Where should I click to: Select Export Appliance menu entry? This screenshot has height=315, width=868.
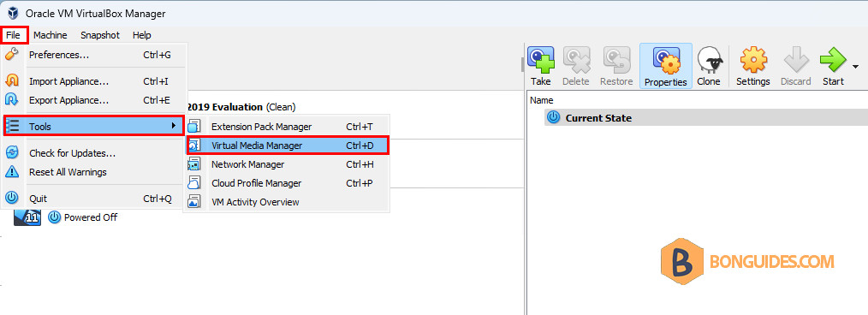coord(94,100)
